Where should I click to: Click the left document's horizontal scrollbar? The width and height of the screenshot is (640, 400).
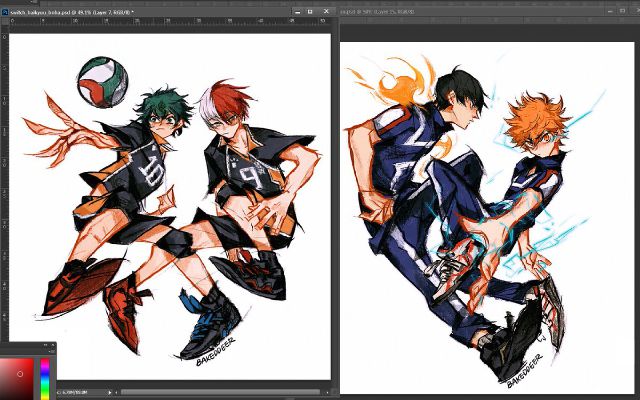[x=222, y=393]
